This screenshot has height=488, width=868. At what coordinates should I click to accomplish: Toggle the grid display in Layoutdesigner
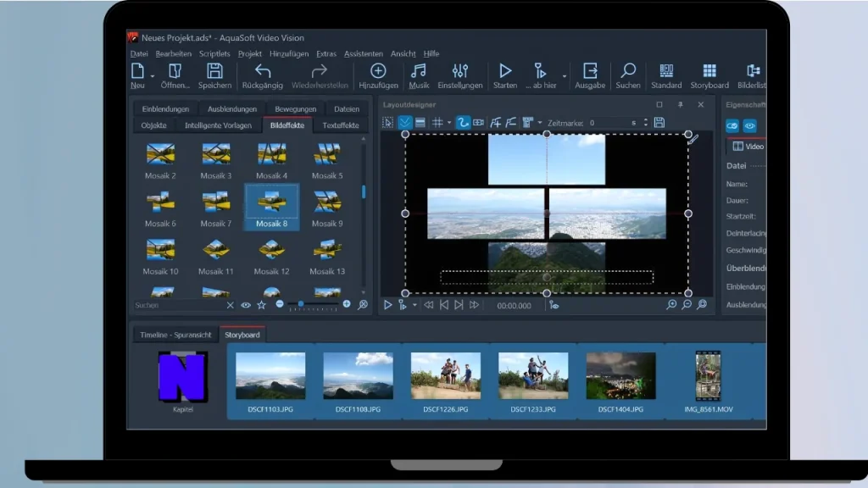(437, 123)
